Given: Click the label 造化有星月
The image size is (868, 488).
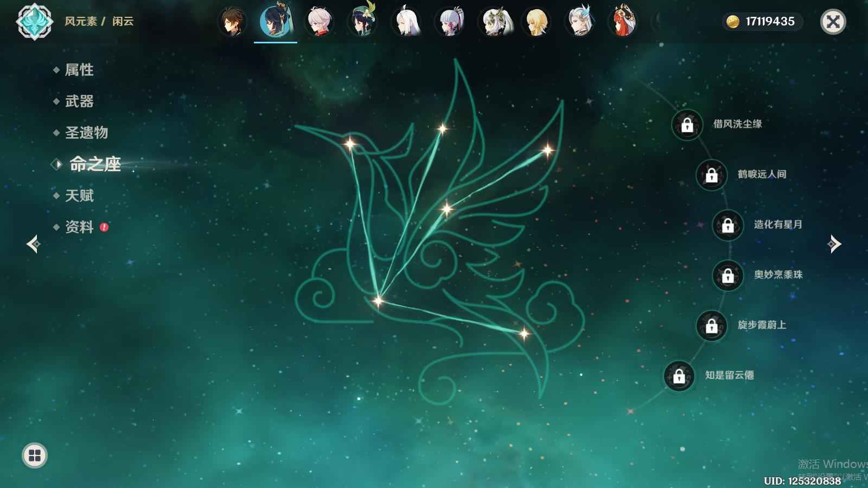Looking at the screenshot, I should [x=778, y=224].
